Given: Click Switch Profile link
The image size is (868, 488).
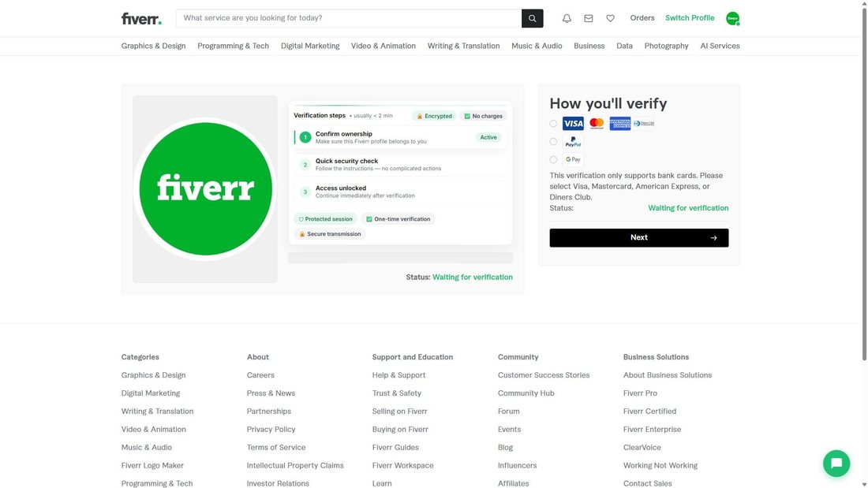Looking at the screenshot, I should pyautogui.click(x=690, y=18).
